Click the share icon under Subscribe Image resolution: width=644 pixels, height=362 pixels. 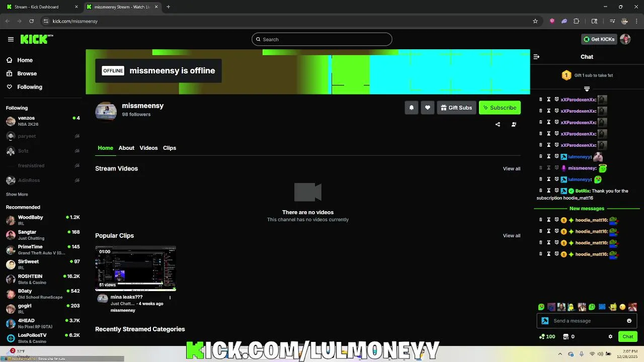click(x=498, y=124)
